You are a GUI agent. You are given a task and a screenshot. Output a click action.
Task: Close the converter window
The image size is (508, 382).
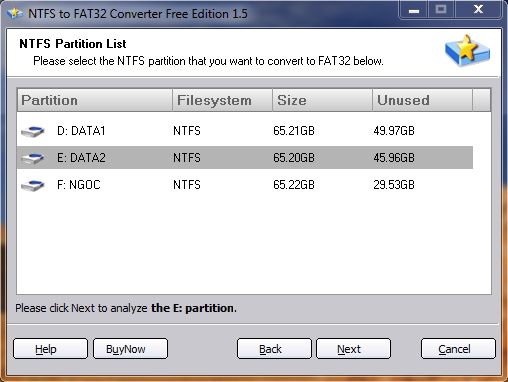[478, 10]
